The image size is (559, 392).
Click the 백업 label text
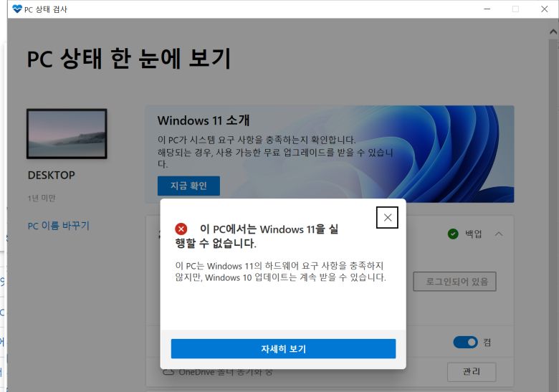pos(474,234)
